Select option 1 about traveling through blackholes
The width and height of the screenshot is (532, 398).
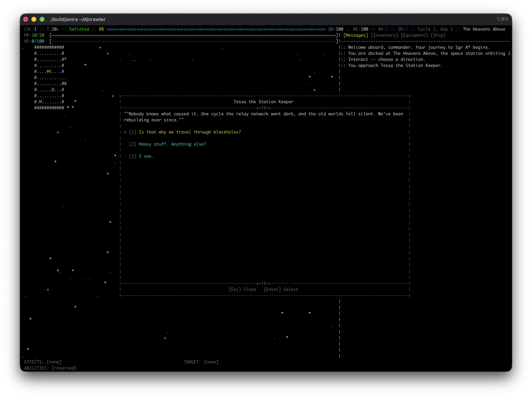coord(189,132)
